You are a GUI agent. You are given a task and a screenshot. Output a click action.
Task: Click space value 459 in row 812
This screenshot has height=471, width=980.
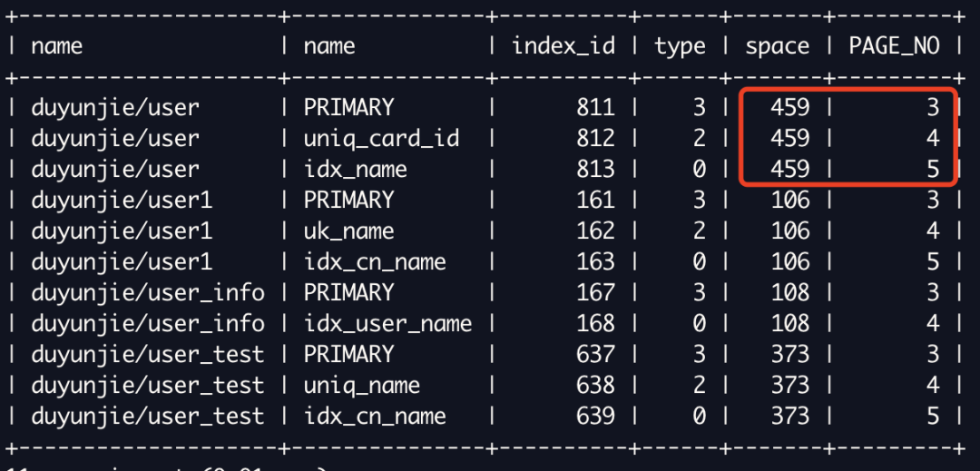point(790,138)
